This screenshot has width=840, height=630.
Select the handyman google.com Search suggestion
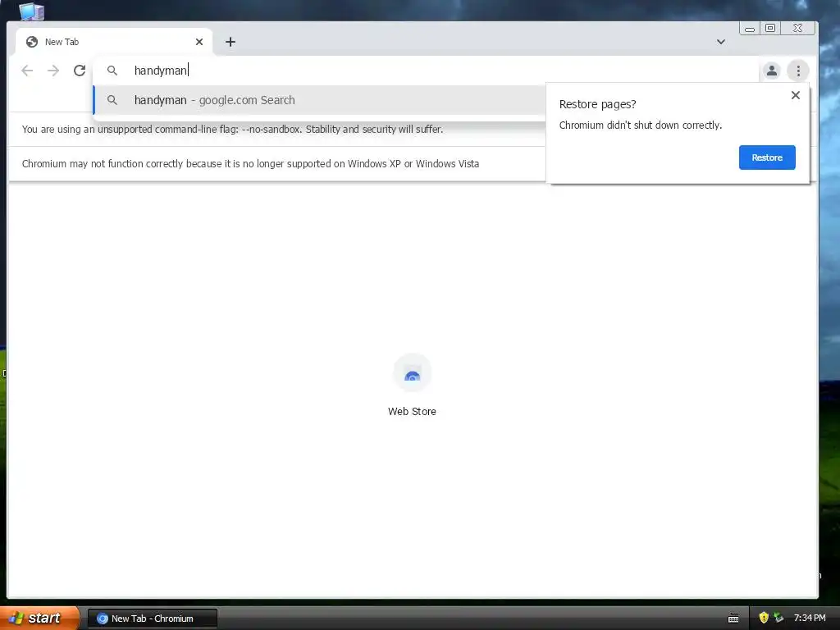point(320,100)
